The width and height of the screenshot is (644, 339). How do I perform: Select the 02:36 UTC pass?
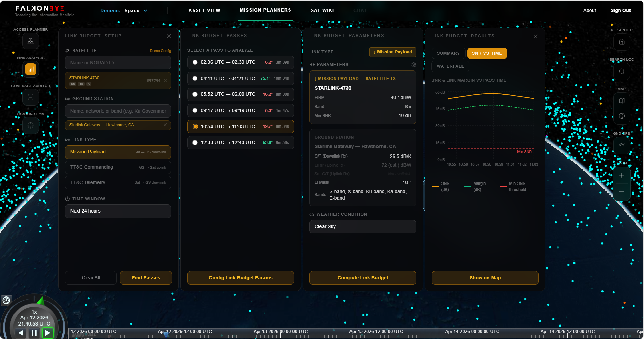coord(241,62)
